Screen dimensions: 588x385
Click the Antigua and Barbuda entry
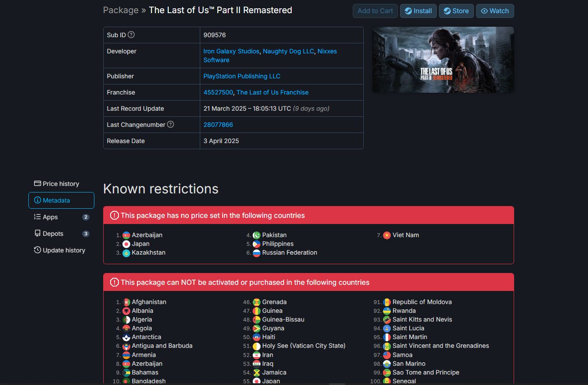click(162, 346)
